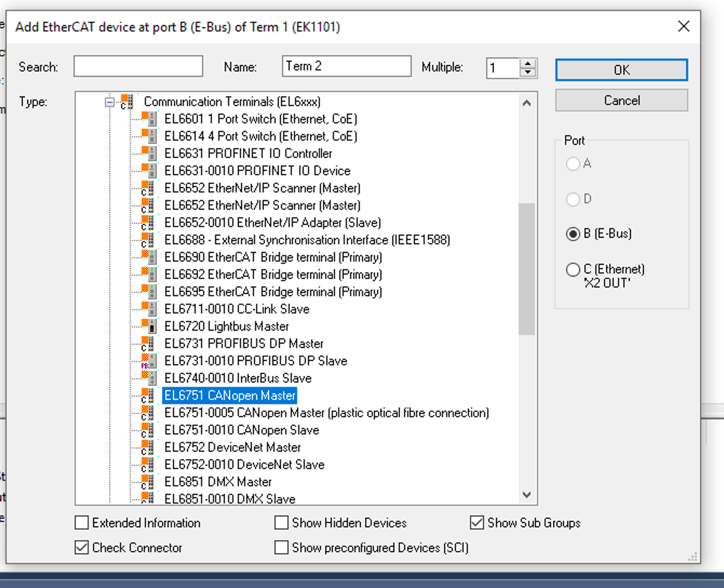Image resolution: width=724 pixels, height=588 pixels.
Task: Click the EL6751 CANopen Master terminal icon
Action: point(147,396)
